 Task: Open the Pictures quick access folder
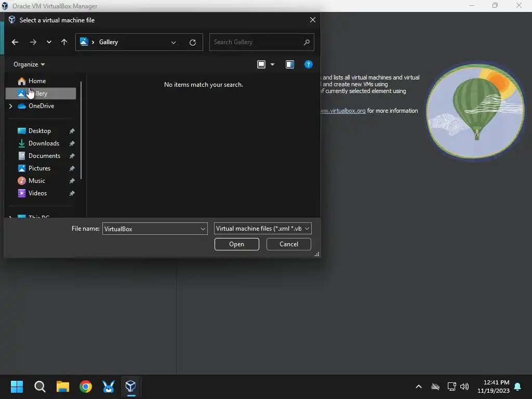tap(39, 169)
